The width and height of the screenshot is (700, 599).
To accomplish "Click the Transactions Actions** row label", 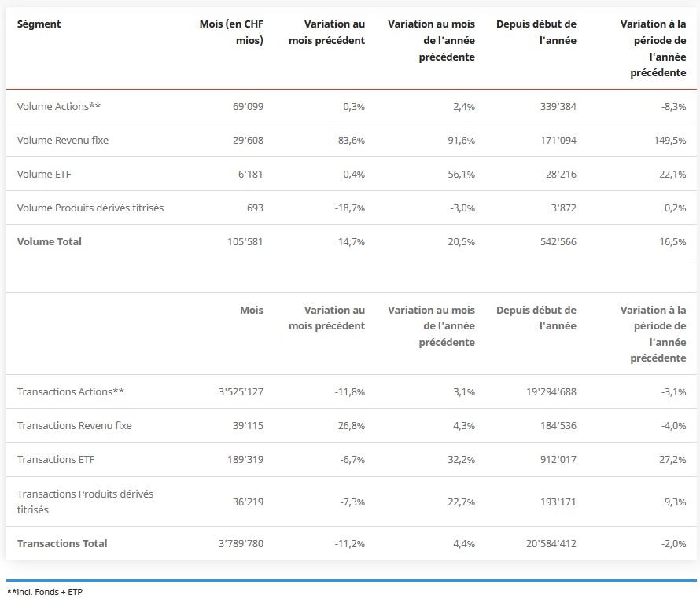I will pos(71,391).
